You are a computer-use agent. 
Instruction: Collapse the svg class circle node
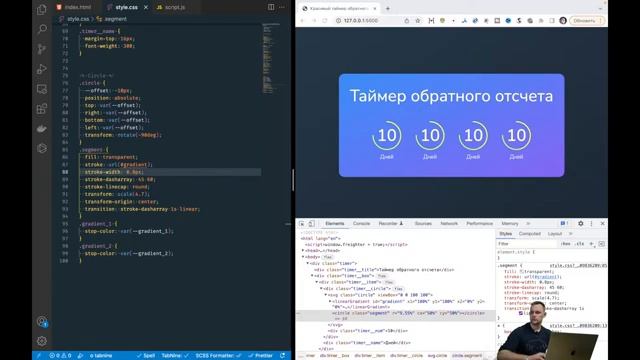point(326,295)
